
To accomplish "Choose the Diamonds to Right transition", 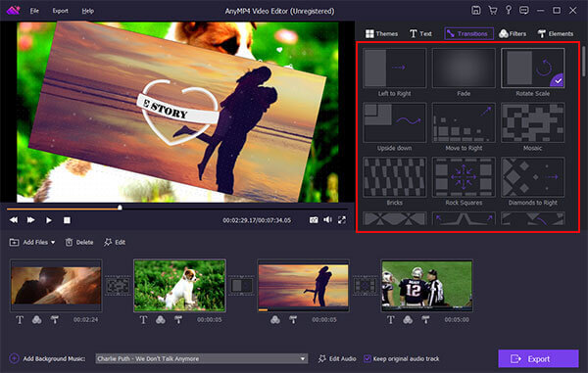I will [532, 177].
